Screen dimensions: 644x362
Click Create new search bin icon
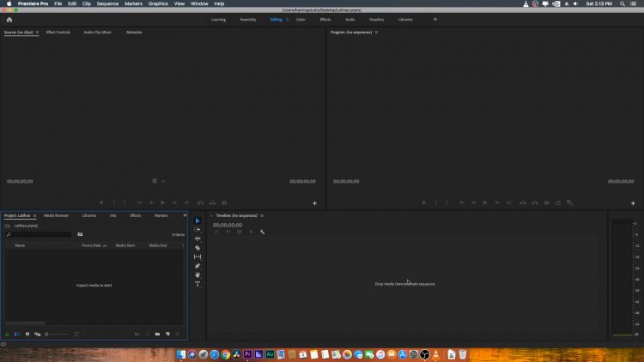click(80, 234)
